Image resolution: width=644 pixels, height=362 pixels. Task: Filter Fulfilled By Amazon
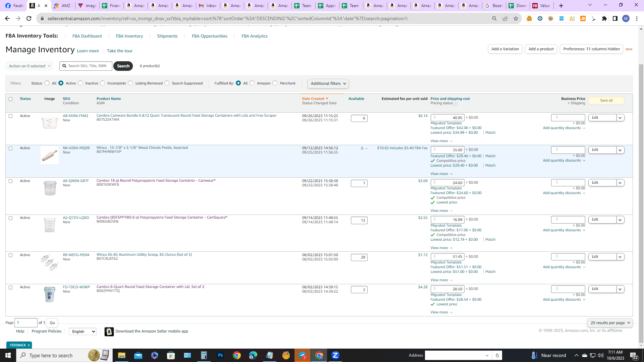pyautogui.click(x=252, y=83)
